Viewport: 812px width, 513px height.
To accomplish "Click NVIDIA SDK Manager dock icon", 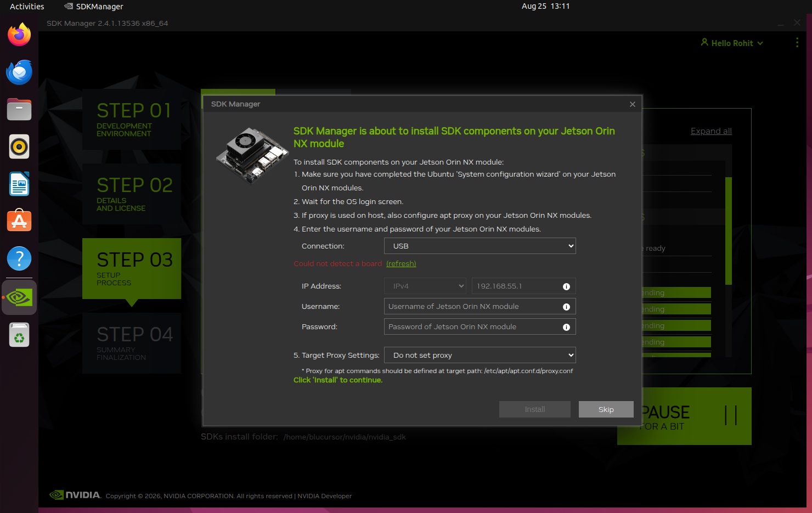I will pyautogui.click(x=19, y=297).
